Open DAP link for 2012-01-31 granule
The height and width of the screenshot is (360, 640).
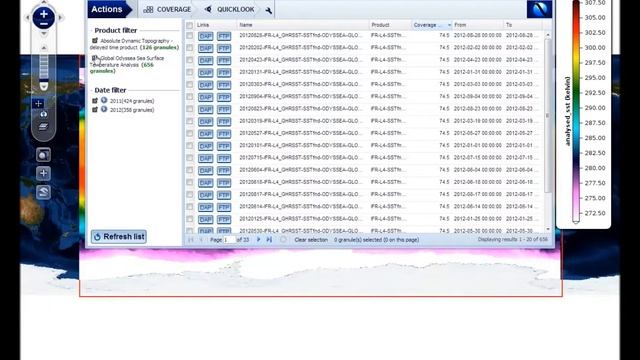point(205,73)
